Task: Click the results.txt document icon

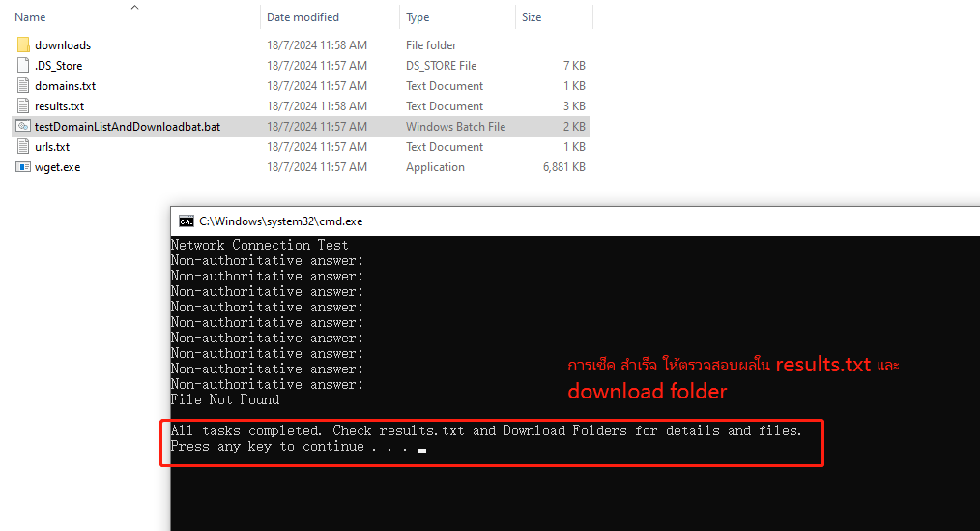Action: 23,105
